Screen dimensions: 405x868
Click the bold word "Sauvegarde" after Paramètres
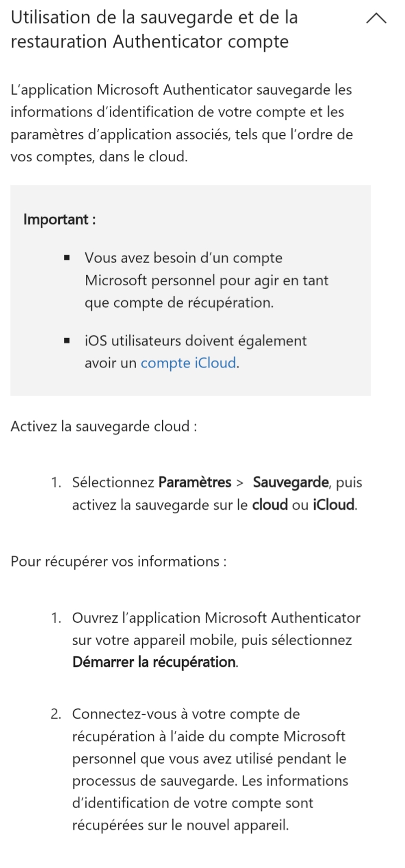(x=290, y=482)
